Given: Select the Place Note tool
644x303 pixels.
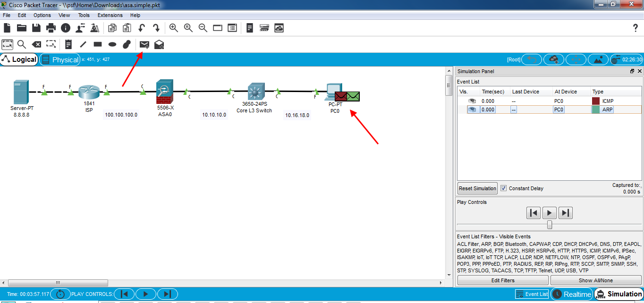Looking at the screenshot, I should [x=68, y=44].
